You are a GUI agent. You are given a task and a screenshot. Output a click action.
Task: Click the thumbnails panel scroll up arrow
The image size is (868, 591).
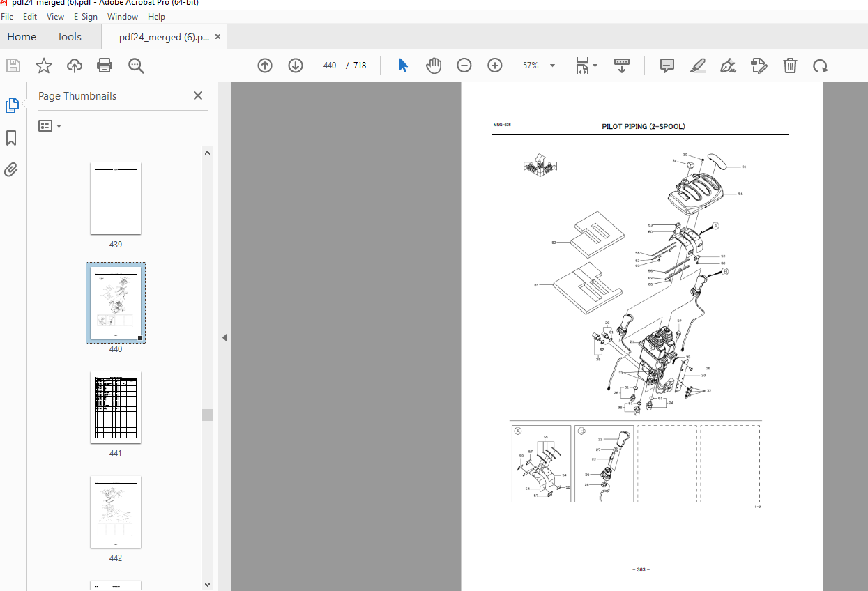tap(207, 153)
